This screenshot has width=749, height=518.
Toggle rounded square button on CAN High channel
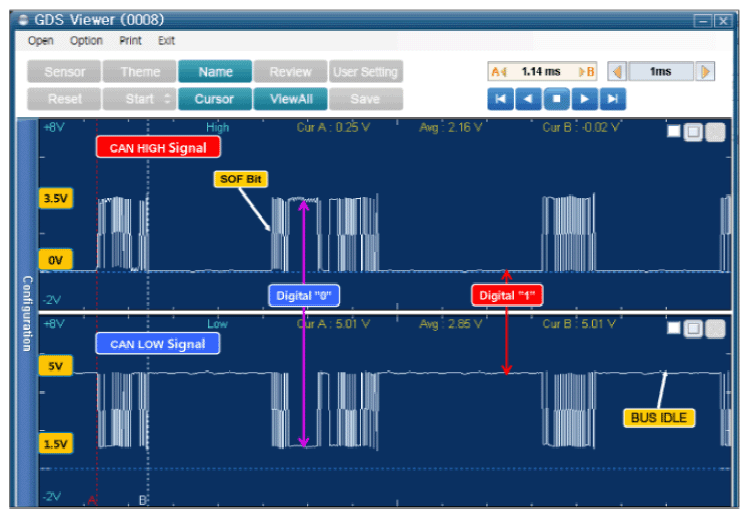point(694,132)
